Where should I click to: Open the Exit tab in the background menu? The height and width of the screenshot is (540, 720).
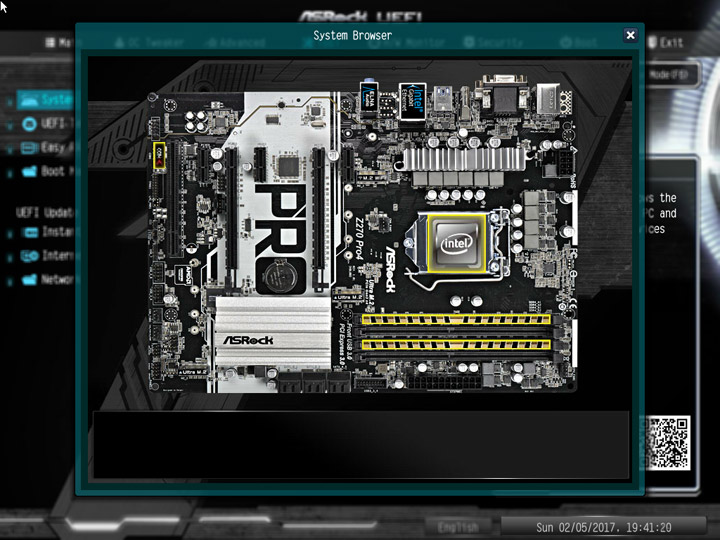[666, 43]
